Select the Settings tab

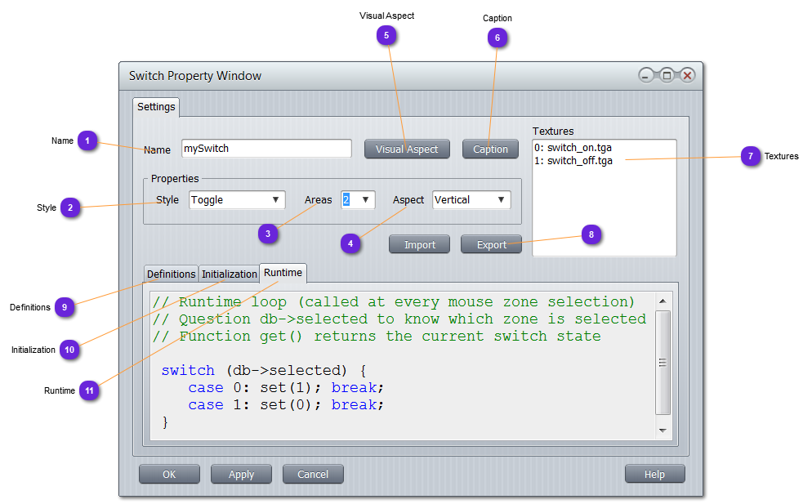(156, 107)
